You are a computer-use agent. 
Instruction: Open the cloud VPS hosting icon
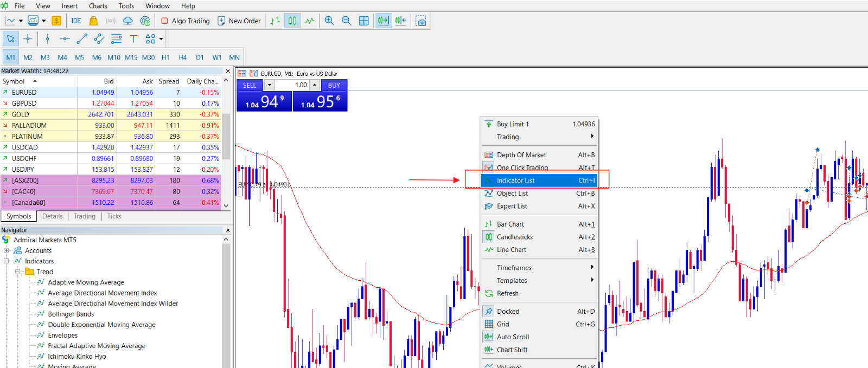pos(128,21)
